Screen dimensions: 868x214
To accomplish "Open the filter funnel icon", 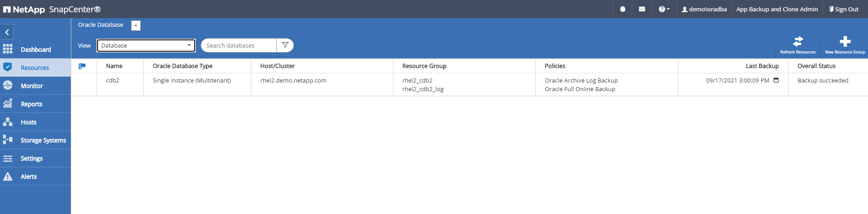I will tap(285, 45).
